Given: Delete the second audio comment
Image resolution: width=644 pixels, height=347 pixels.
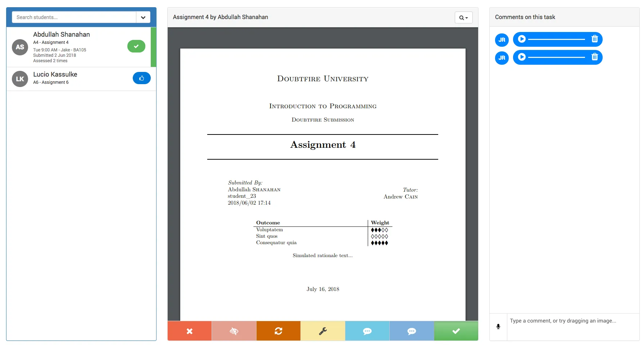Looking at the screenshot, I should pos(595,57).
